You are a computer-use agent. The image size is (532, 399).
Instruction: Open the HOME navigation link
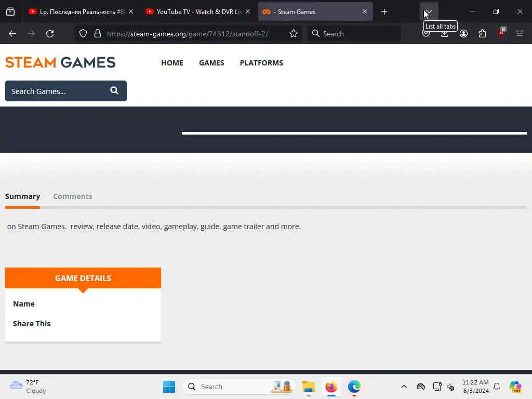coord(172,63)
